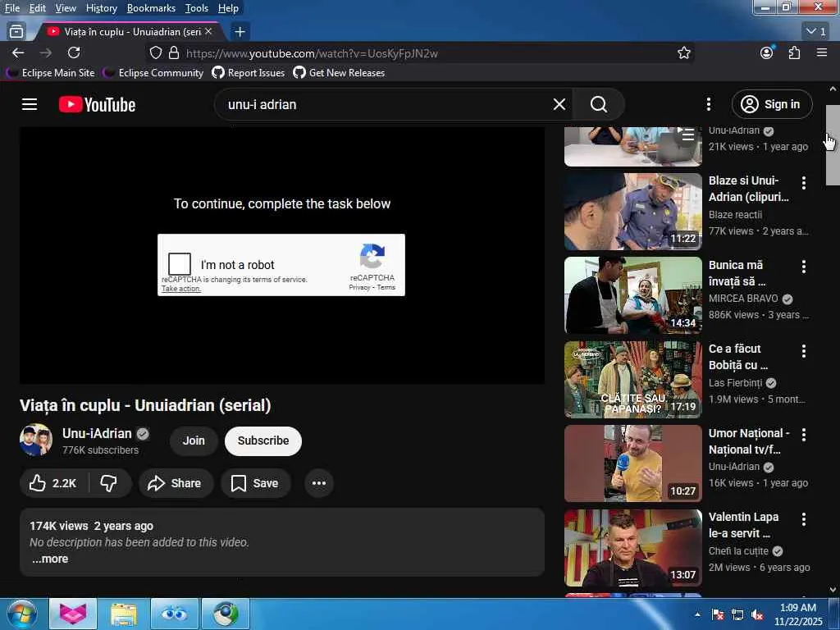Image resolution: width=840 pixels, height=630 pixels.
Task: Open the reCAPTCHA Take action link
Action: [181, 289]
